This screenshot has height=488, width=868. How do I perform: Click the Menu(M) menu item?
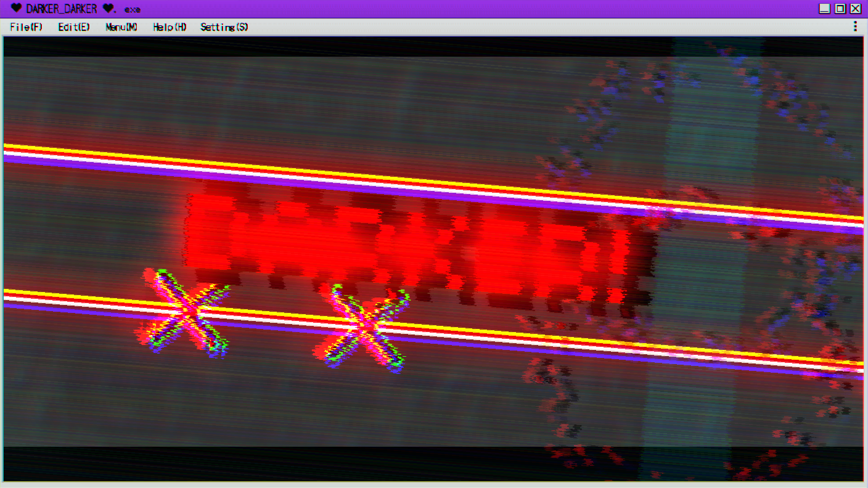pos(121,27)
